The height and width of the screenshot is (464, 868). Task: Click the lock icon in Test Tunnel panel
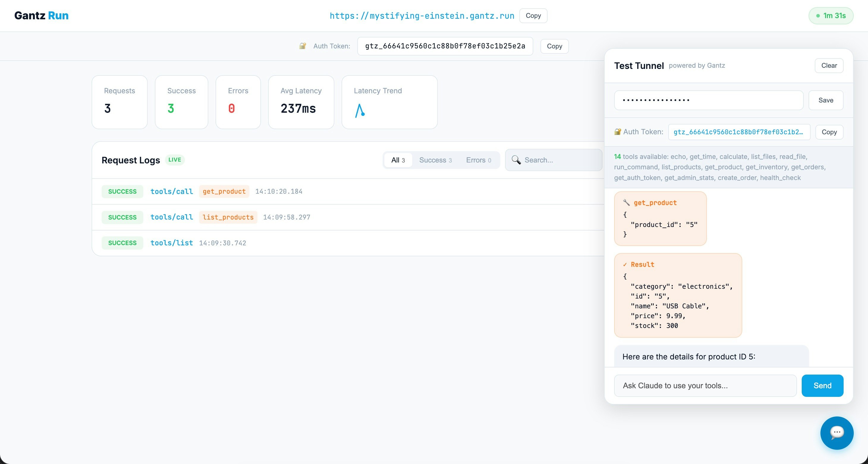[617, 132]
